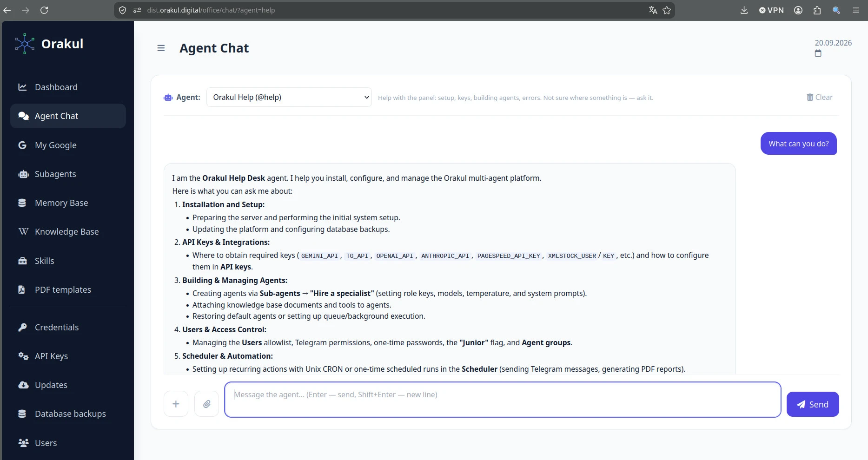Image resolution: width=868 pixels, height=460 pixels.
Task: Open PDF templates in sidebar
Action: pos(68,289)
